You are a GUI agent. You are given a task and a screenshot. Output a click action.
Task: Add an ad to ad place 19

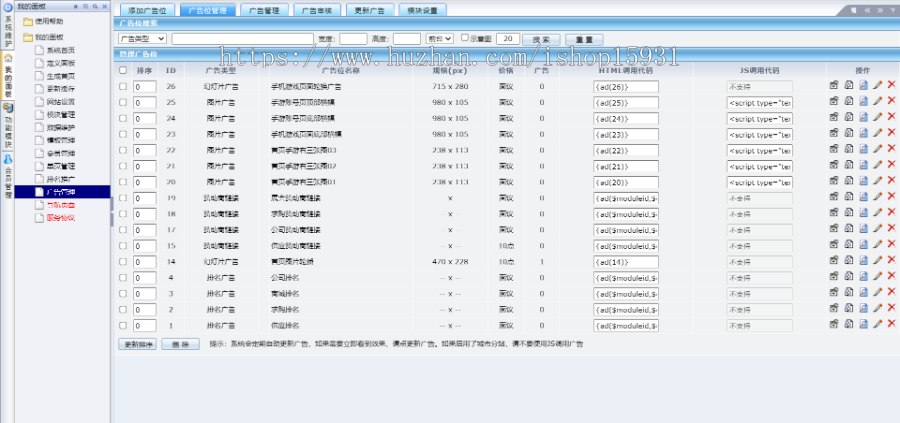click(834, 196)
